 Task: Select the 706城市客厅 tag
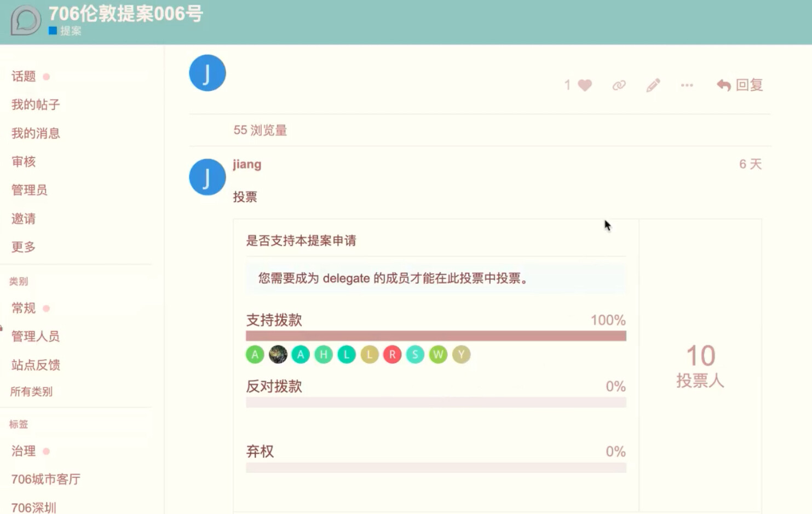(46, 480)
